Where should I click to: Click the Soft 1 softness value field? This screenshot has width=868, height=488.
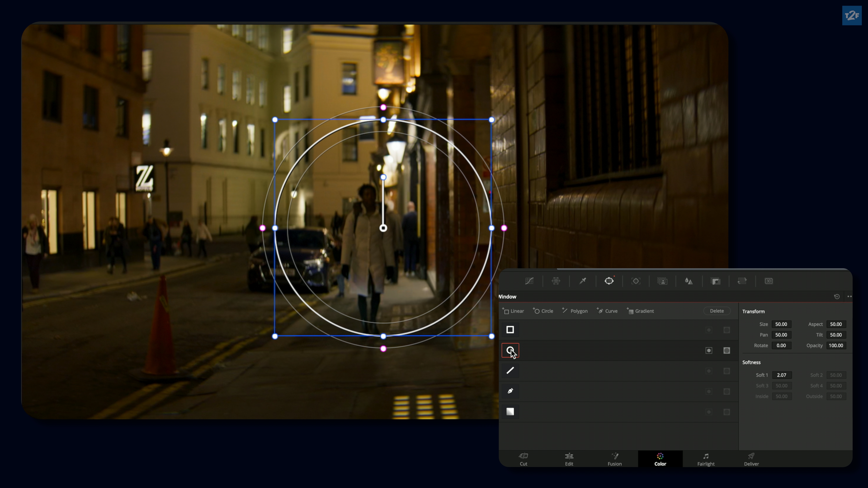pos(781,375)
